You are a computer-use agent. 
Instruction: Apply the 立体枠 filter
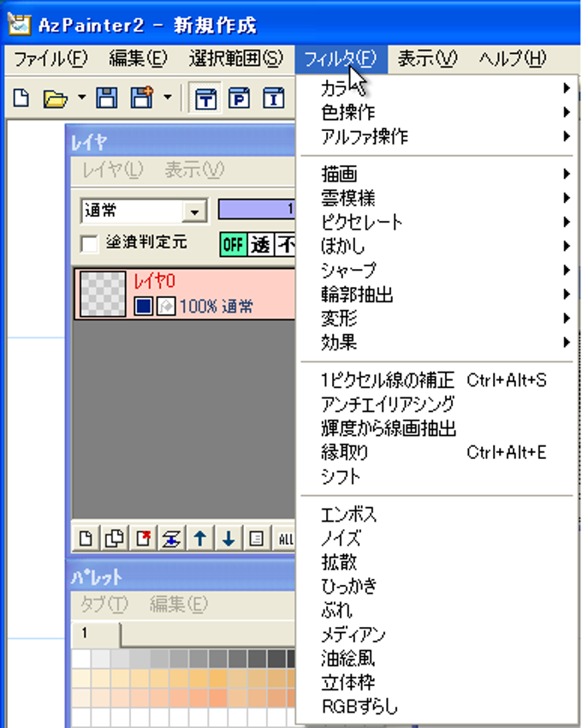pos(436,683)
